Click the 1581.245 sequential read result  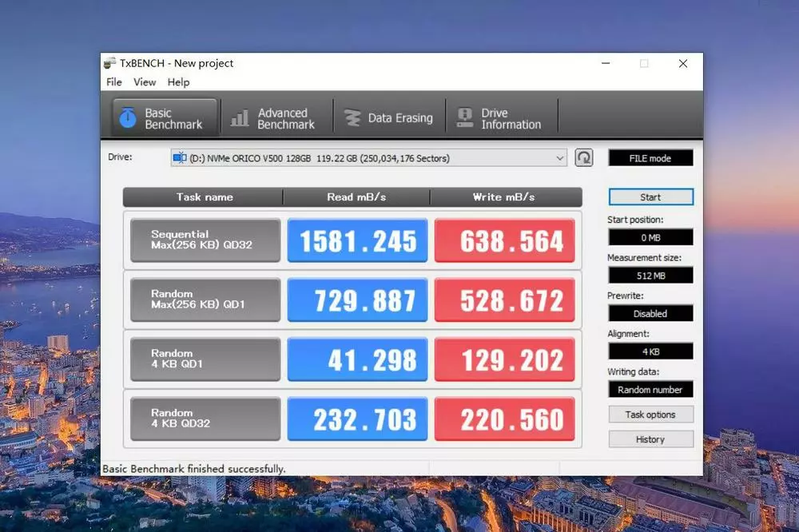pos(357,240)
